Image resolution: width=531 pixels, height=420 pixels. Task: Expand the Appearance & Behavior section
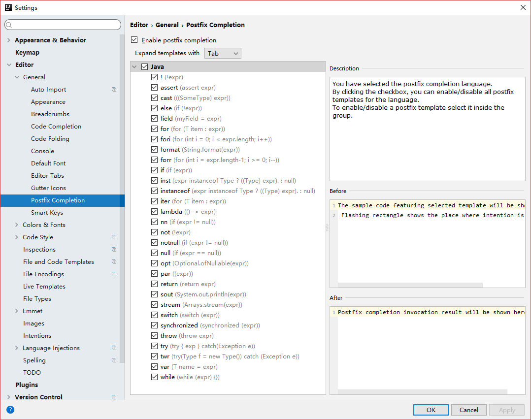tap(9, 40)
